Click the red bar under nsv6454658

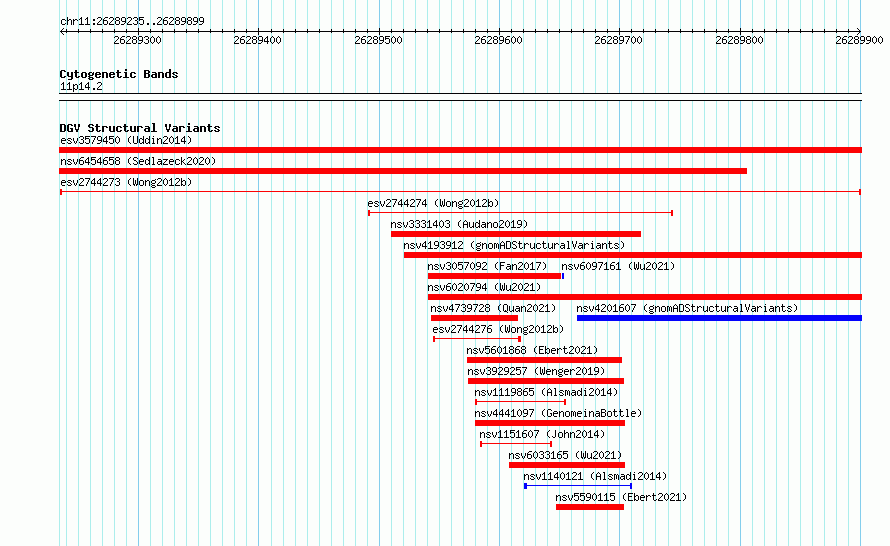(x=403, y=171)
